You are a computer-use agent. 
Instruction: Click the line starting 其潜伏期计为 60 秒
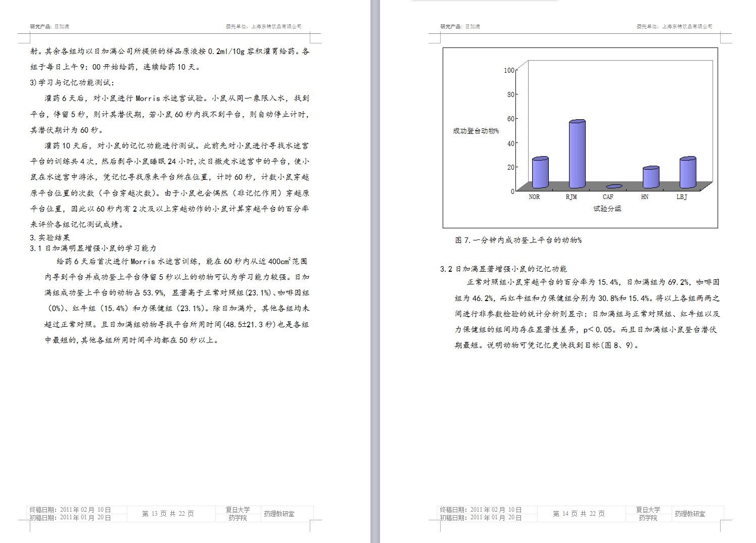[x=67, y=130]
